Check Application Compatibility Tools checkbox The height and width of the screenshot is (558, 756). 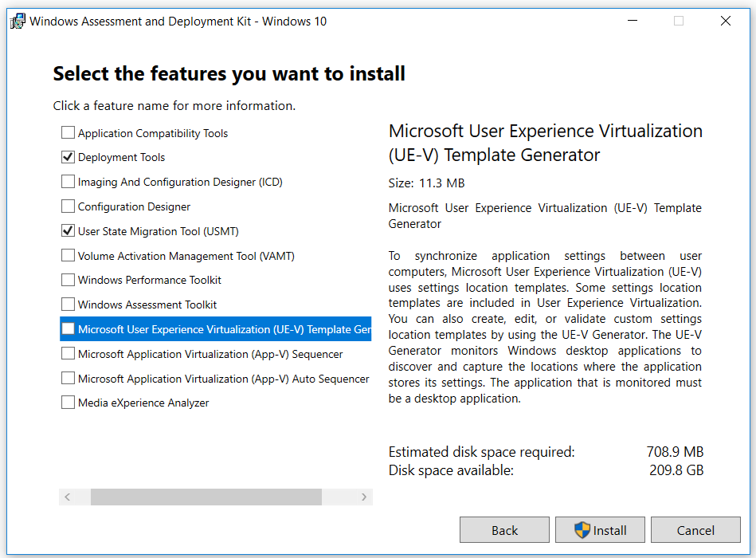[68, 132]
